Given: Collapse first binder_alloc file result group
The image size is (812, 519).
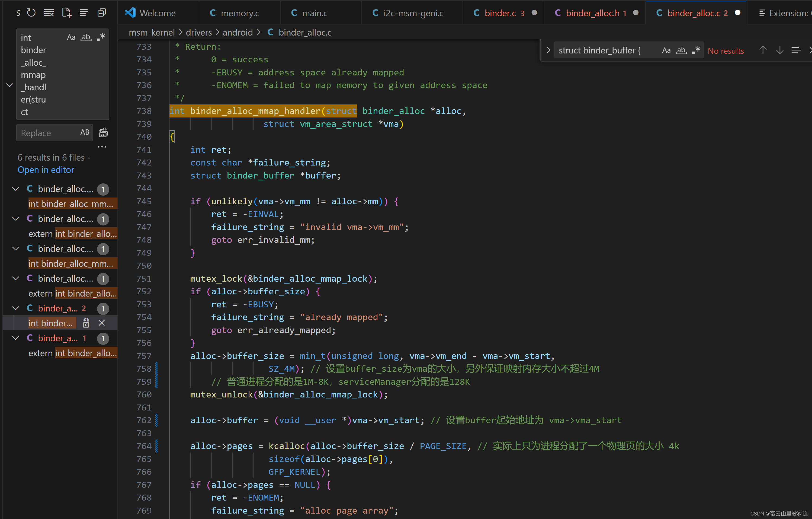Looking at the screenshot, I should (15, 189).
